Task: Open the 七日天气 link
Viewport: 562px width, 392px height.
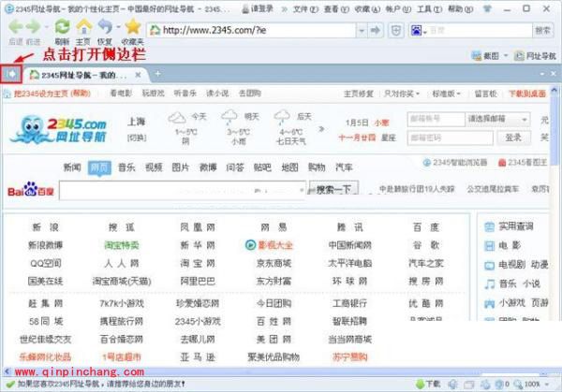Action: (290, 142)
